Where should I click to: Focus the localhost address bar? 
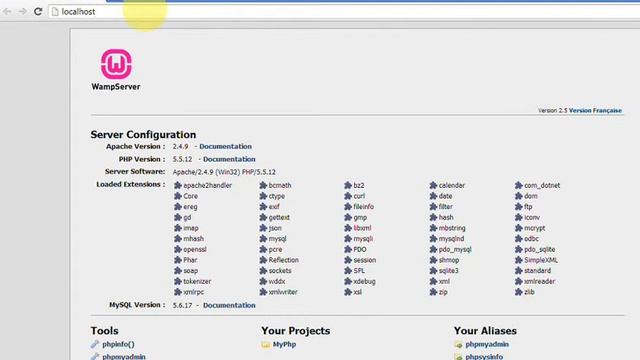(344, 12)
